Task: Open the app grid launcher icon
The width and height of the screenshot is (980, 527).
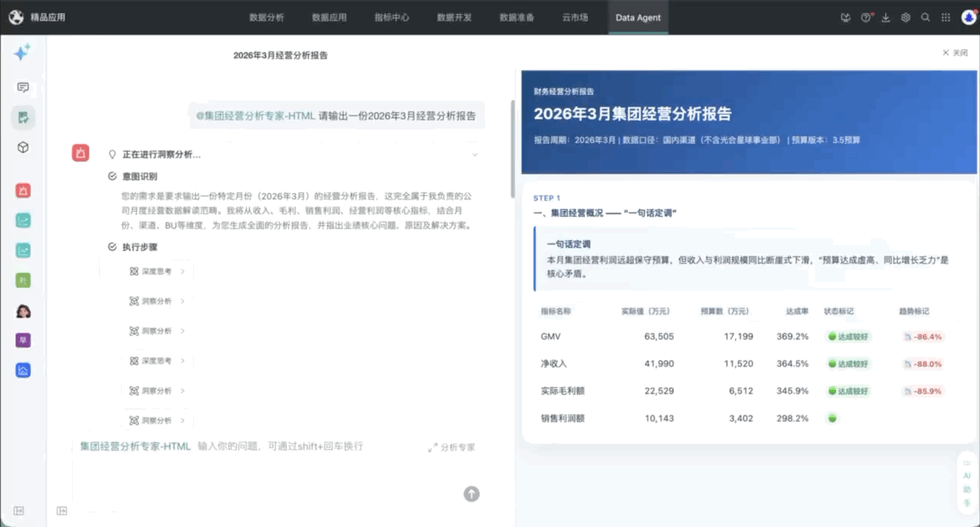Action: pyautogui.click(x=946, y=18)
